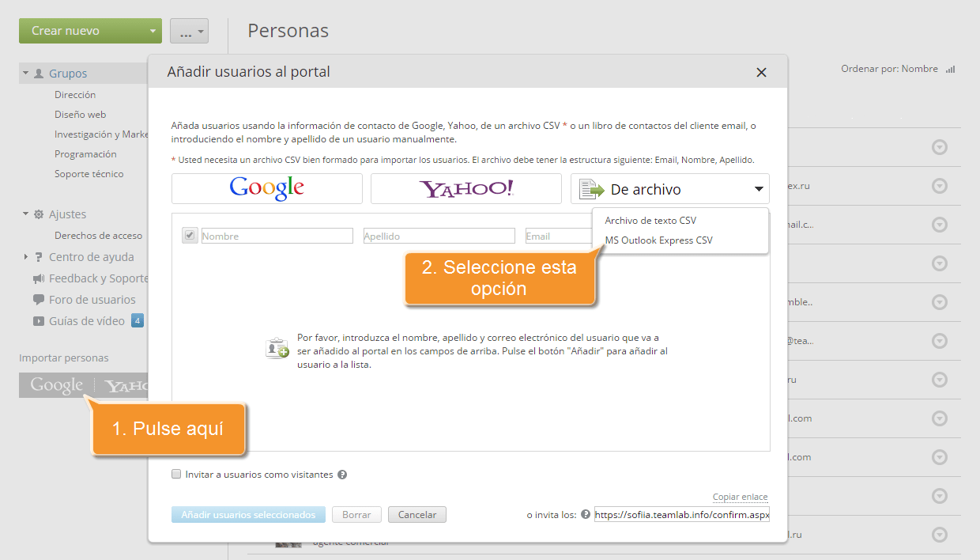Select the invitation link URL field
Viewport: 980px width, 560px height.
coord(682,515)
